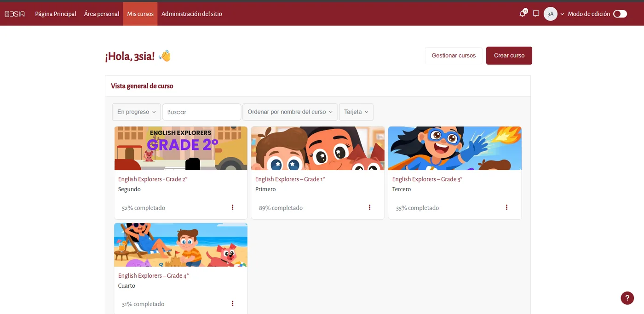The image size is (644, 314).
Task: Open the En progreso filter dropdown
Action: pos(137,112)
